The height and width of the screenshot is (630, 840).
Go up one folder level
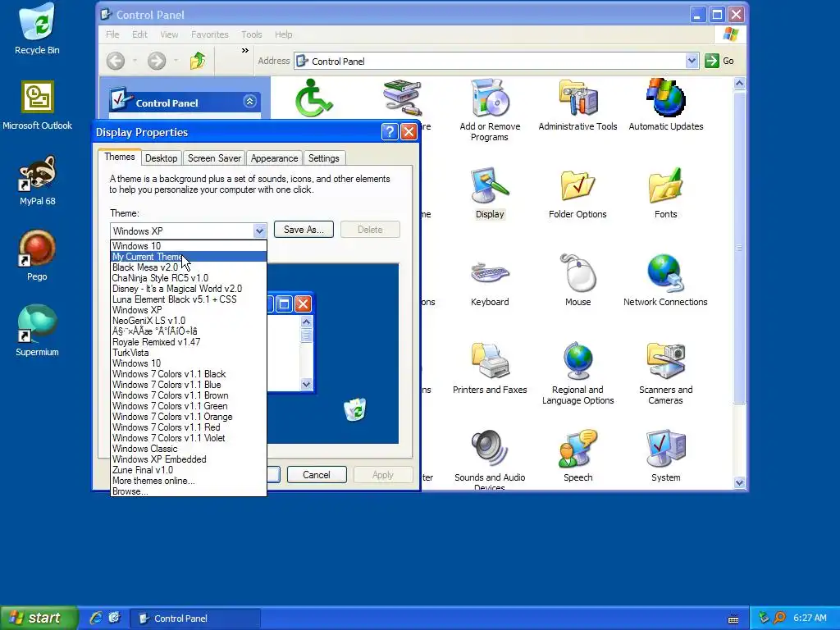[198, 61]
